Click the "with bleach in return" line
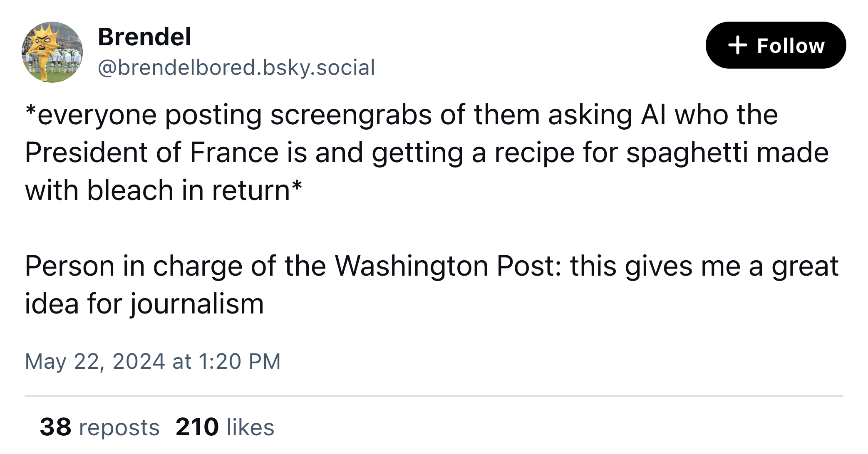The height and width of the screenshot is (454, 868). tap(163, 190)
